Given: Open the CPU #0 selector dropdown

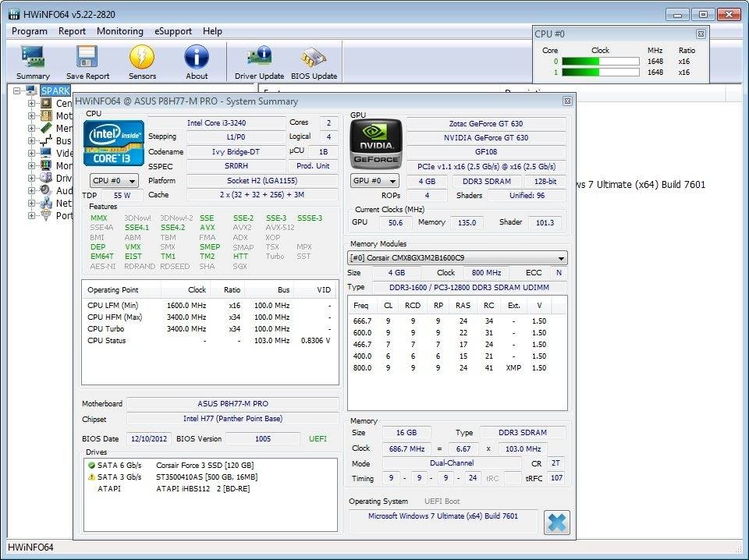Looking at the screenshot, I should [114, 181].
